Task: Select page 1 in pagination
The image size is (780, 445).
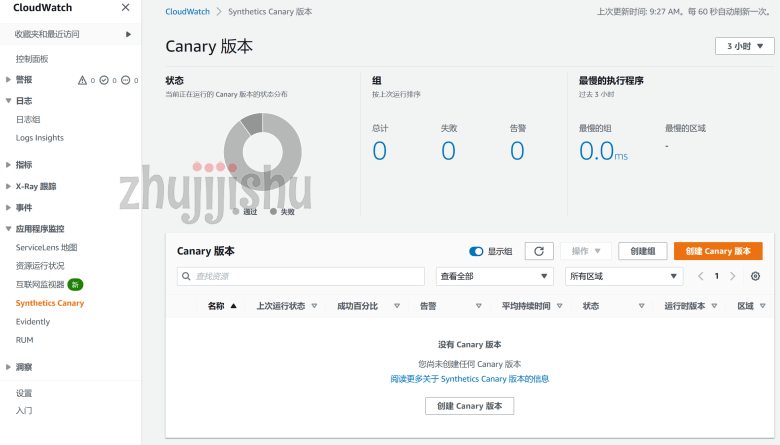Action: (717, 276)
